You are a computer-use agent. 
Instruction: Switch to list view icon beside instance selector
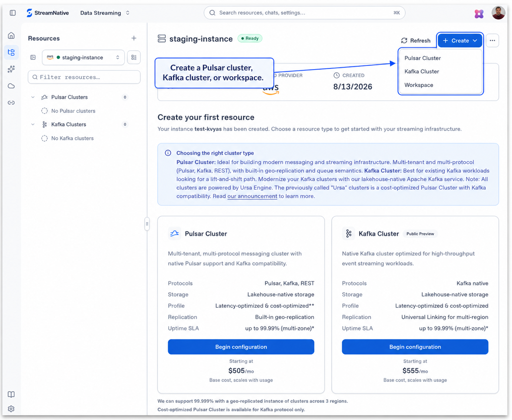pos(134,57)
